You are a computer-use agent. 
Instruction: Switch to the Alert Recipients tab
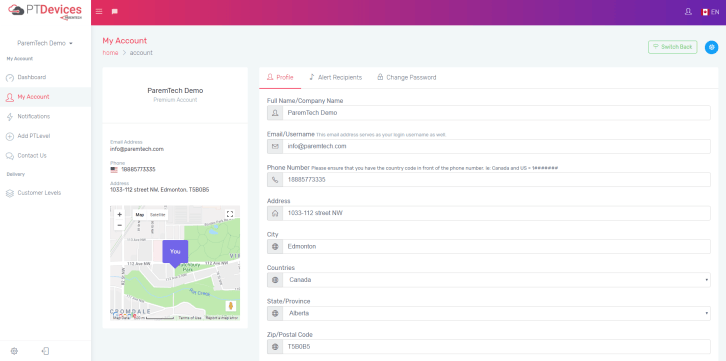[335, 77]
